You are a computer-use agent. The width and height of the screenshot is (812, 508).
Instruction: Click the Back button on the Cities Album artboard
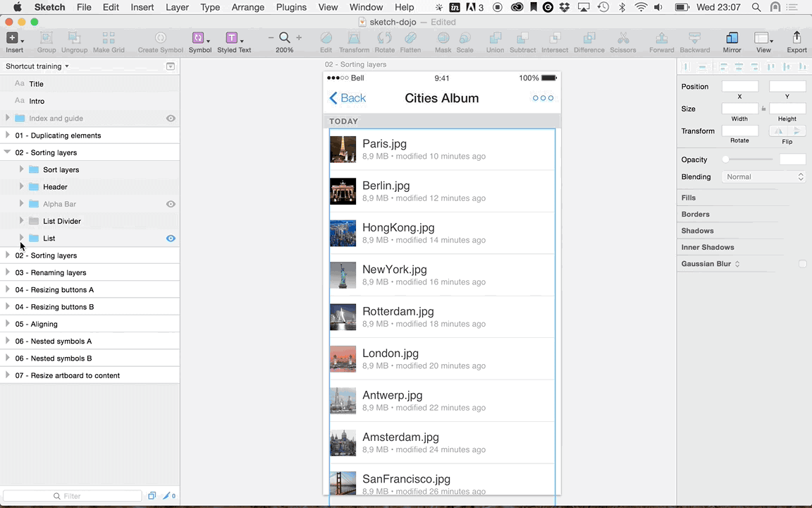(x=347, y=98)
